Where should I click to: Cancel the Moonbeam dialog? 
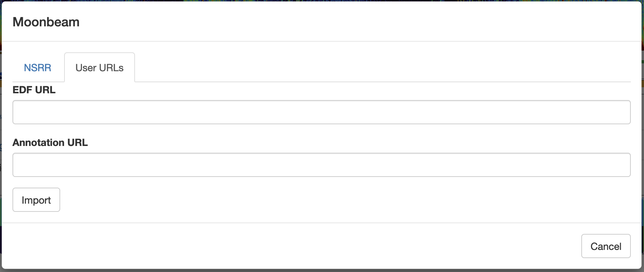[x=606, y=246]
